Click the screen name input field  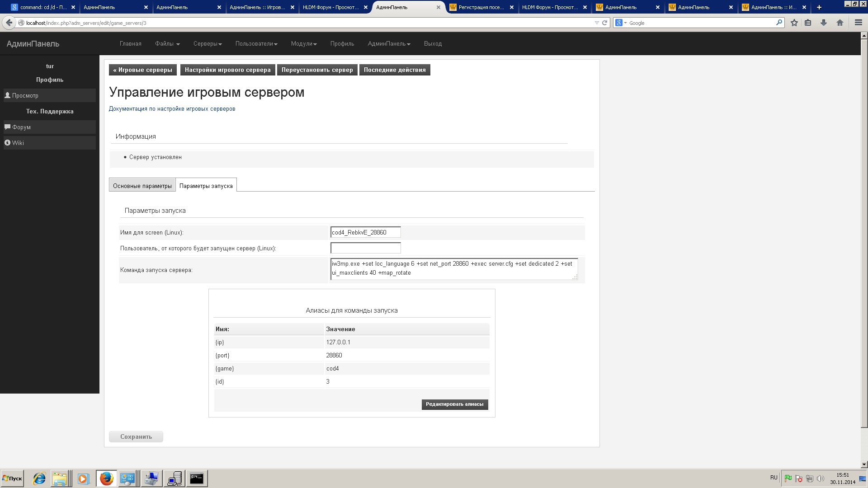(365, 232)
